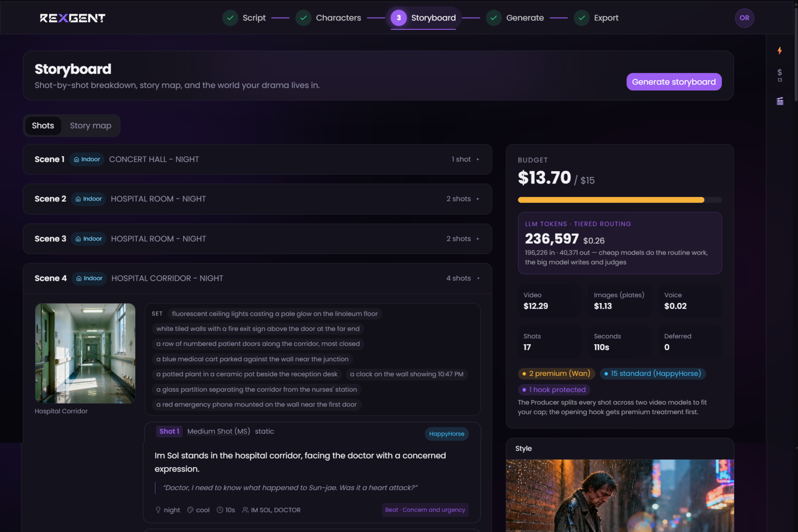This screenshot has height=532, width=798.
Task: Click the LLM Tokens tiered routing card
Action: [x=620, y=243]
